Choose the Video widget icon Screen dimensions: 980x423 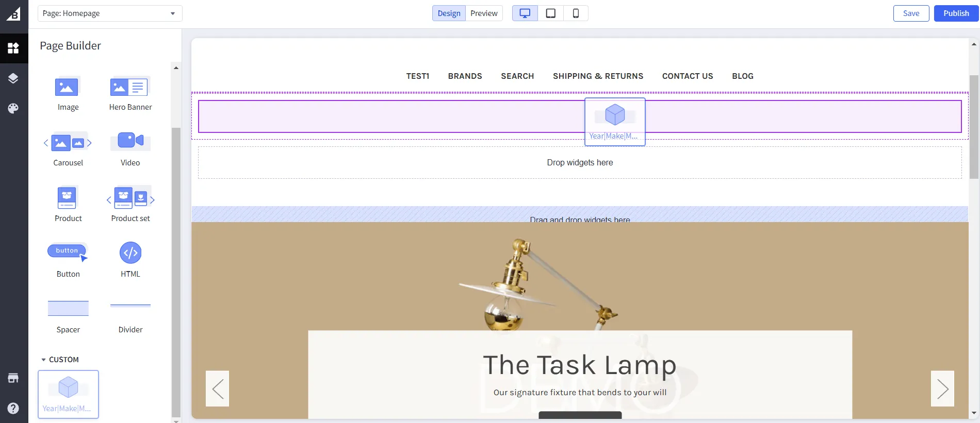130,141
